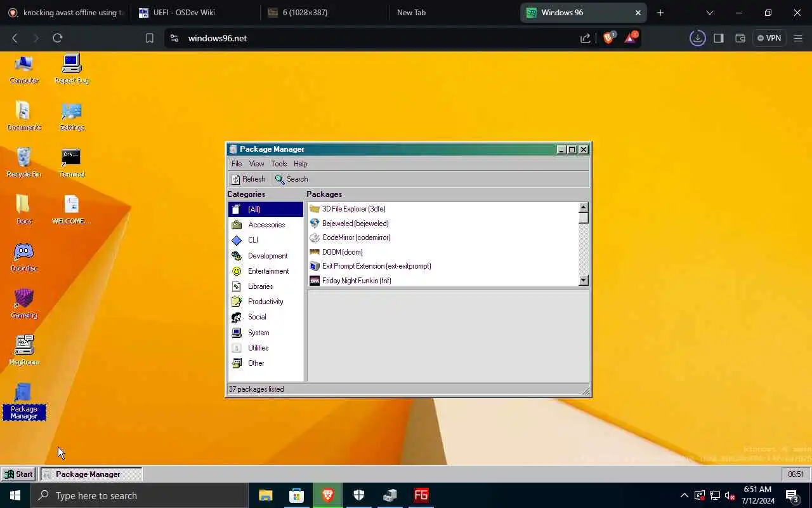Screen dimensions: 812x508
Task: Open the Report Bug desktop icon
Action: 71,69
